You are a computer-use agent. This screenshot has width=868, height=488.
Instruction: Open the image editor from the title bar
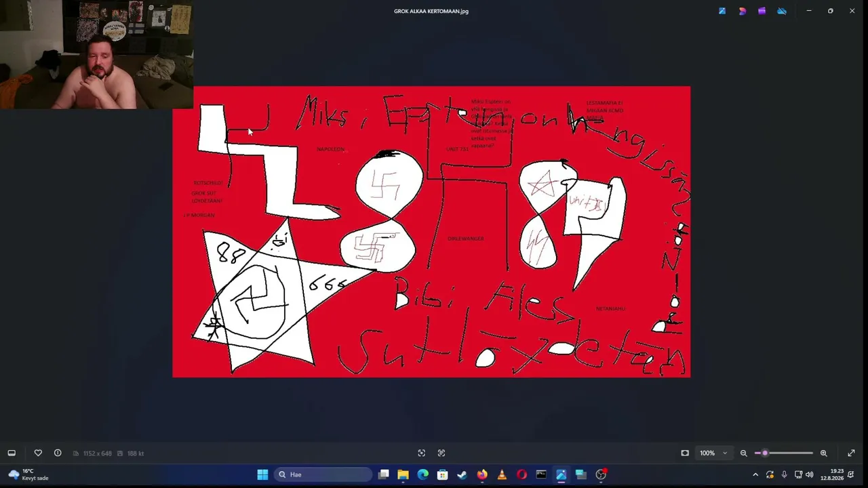722,11
